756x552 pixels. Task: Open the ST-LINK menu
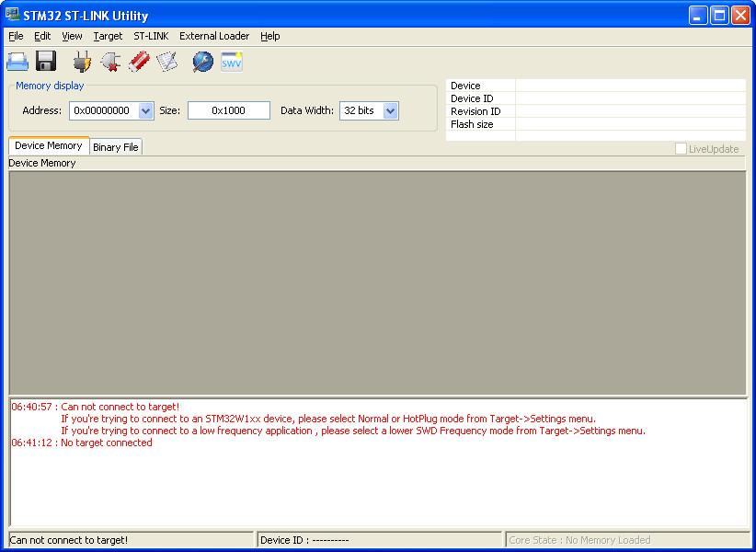click(x=152, y=36)
